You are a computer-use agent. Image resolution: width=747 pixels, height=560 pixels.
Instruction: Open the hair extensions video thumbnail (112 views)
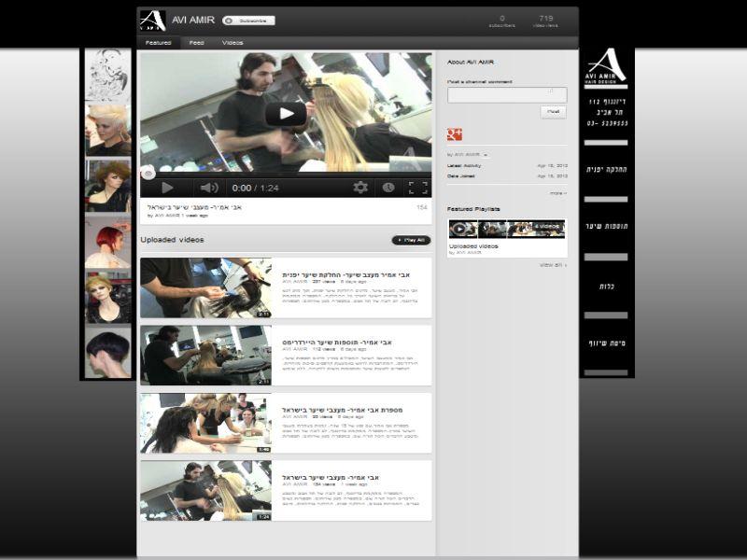click(x=205, y=356)
